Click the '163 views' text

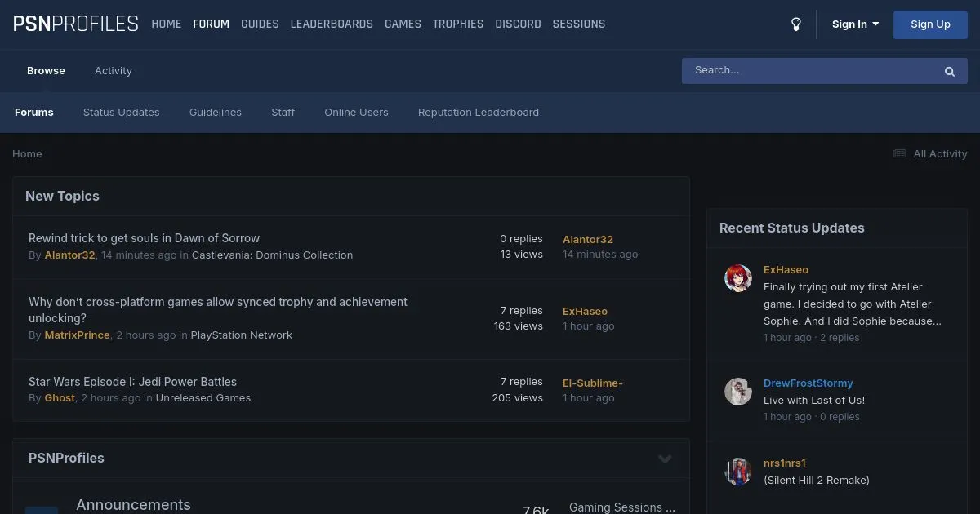519,326
